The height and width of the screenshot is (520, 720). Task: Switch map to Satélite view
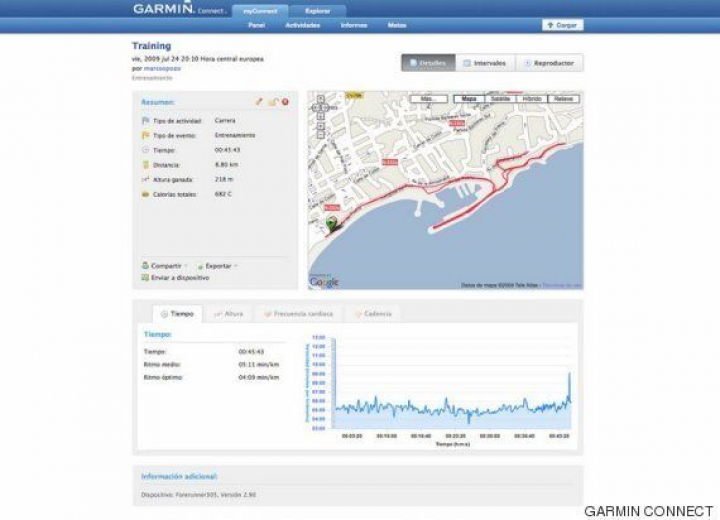click(x=500, y=99)
